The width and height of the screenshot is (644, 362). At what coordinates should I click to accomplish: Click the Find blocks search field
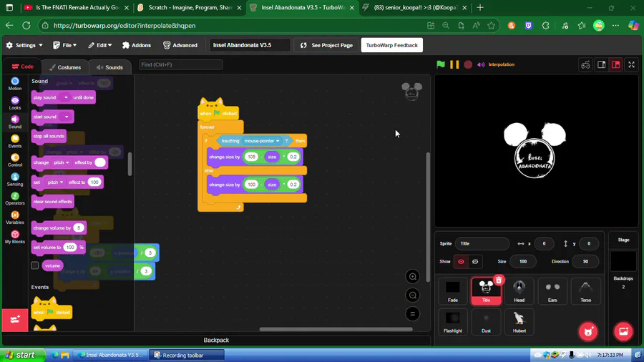pyautogui.click(x=181, y=64)
